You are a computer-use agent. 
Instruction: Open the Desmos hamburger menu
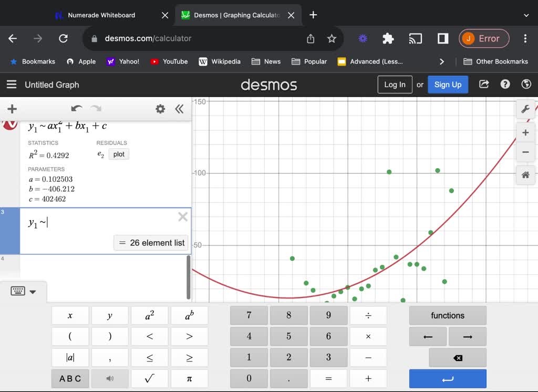pos(12,85)
